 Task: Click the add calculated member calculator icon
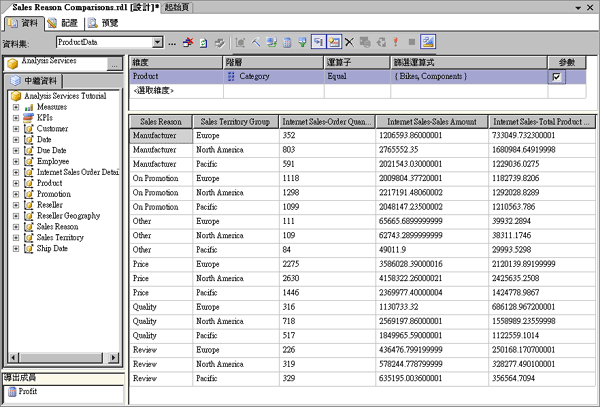coord(287,43)
